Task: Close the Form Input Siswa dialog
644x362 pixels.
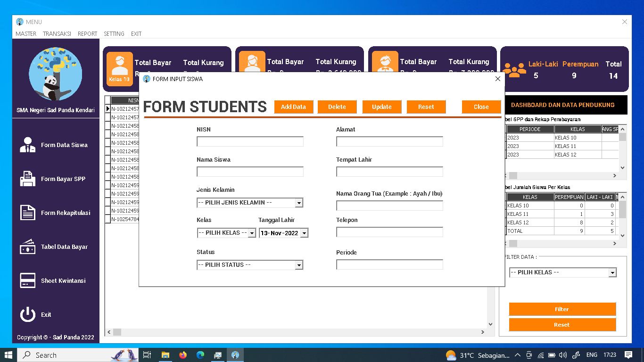Action: click(x=498, y=79)
